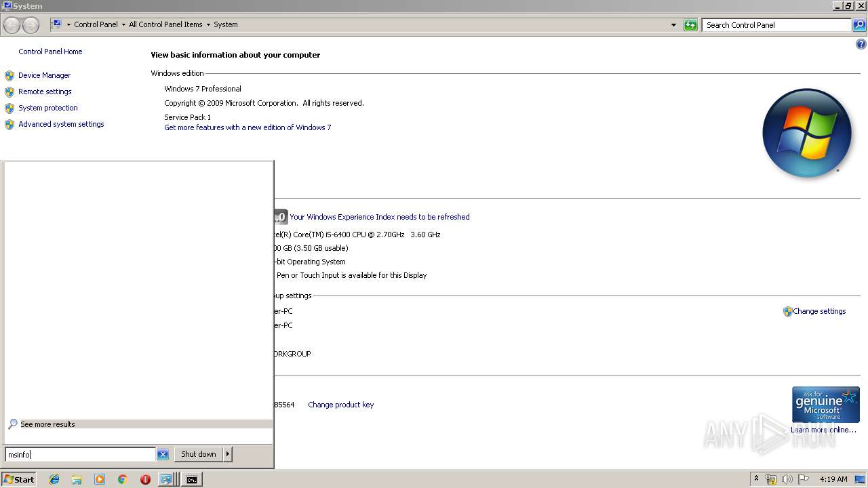
Task: Select the Windows 7 Professional text
Action: pos(203,89)
